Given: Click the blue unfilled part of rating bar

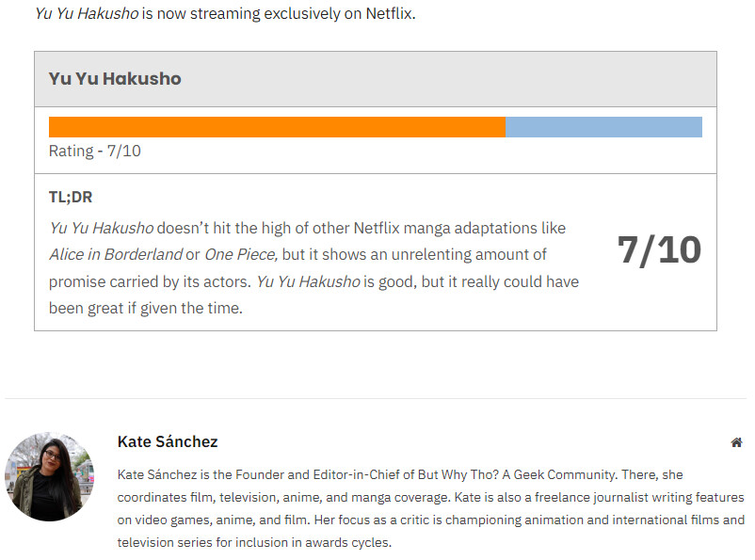Looking at the screenshot, I should click(603, 127).
